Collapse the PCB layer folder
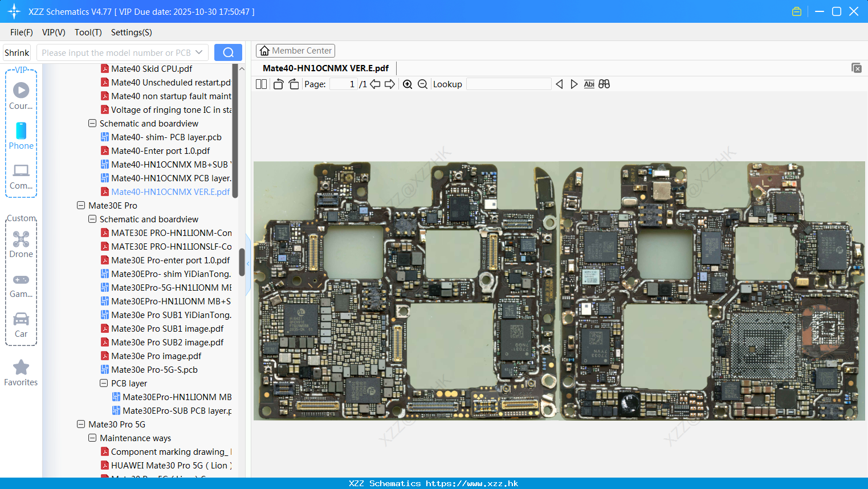Image resolution: width=868 pixels, height=489 pixels. click(104, 383)
